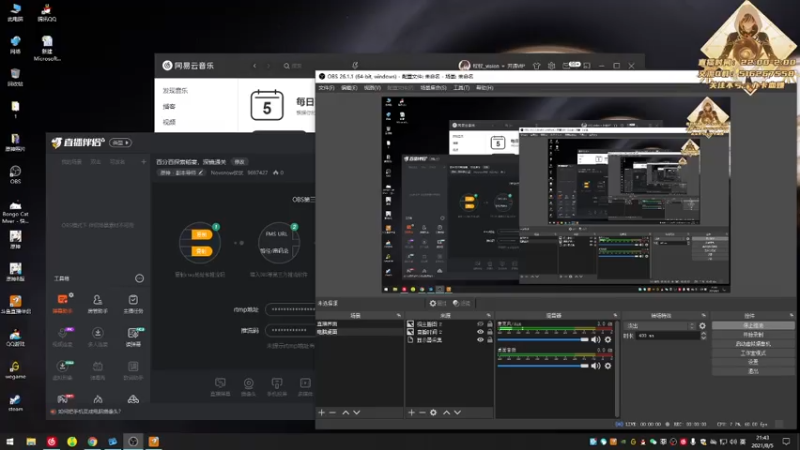The width and height of the screenshot is (800, 450).
Task: Add a new scene with the Scenes plus icon
Action: (321, 412)
